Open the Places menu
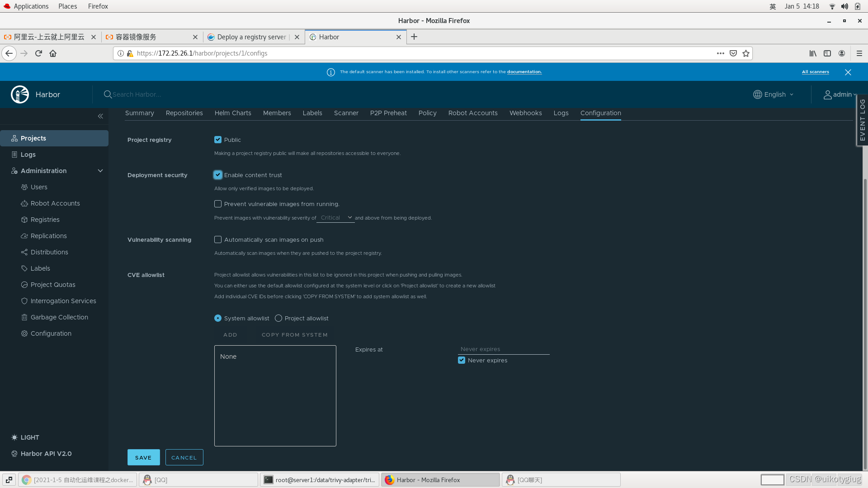This screenshot has width=868, height=488. coord(68,6)
